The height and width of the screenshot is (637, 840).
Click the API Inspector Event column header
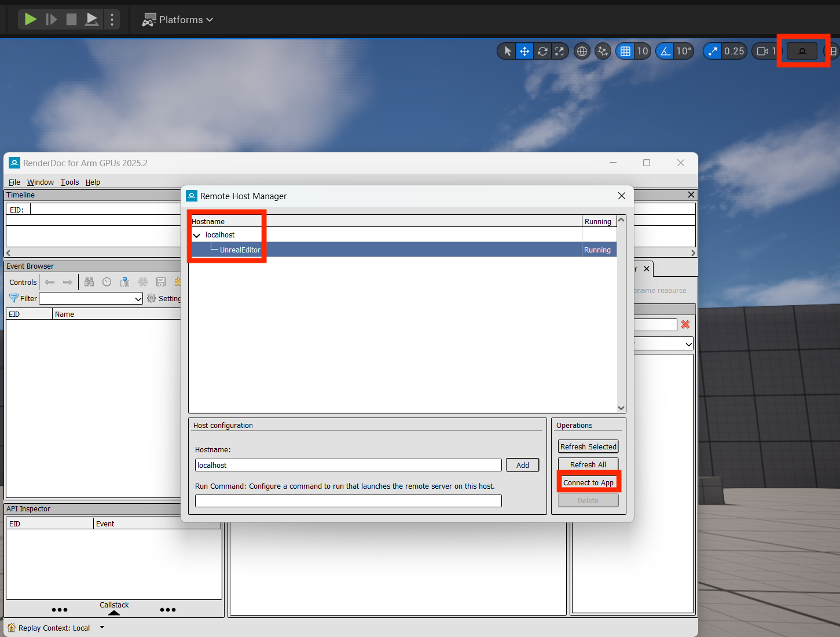[157, 523]
